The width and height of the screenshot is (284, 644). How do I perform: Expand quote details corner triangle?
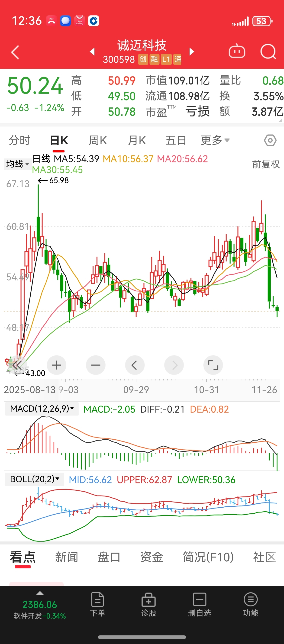[280, 120]
